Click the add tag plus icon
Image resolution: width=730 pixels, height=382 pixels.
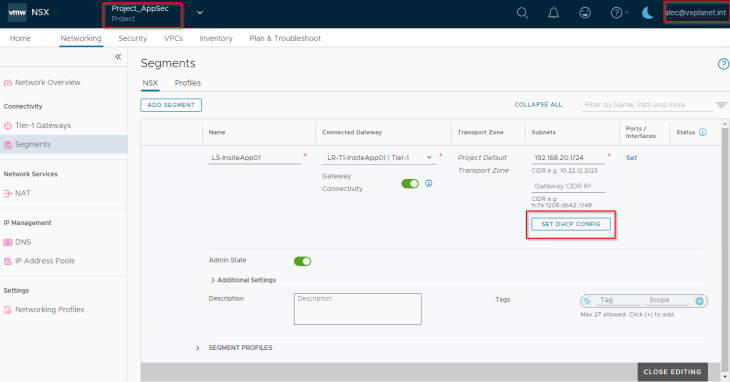point(699,301)
